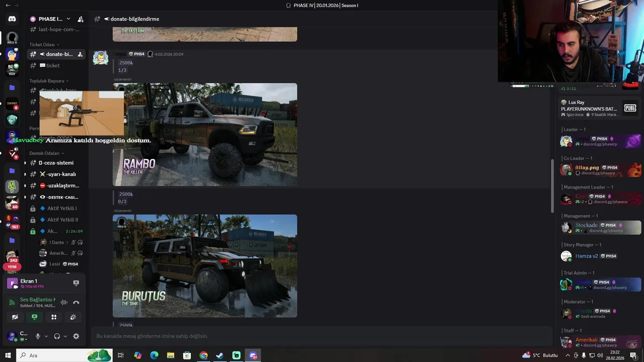Click invite people icon beside server name
Screen dimensions: 644x362
[80, 19]
